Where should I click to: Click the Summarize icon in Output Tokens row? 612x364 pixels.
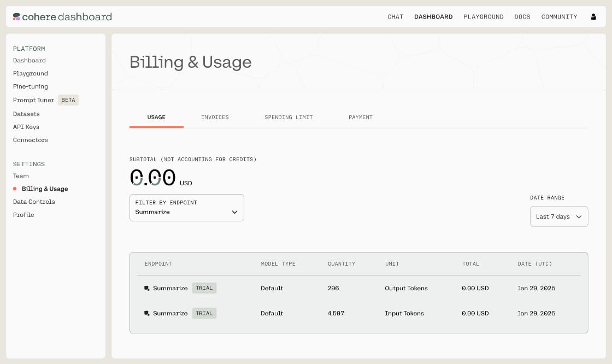(147, 288)
